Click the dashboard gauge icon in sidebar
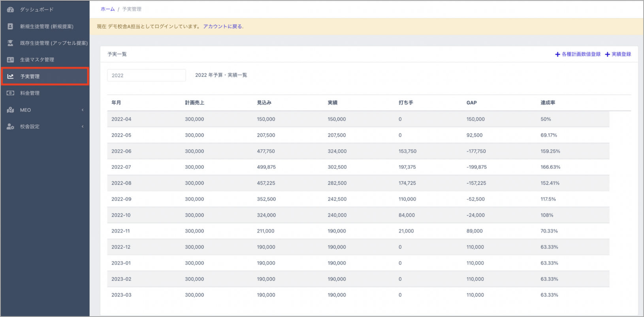644x317 pixels. 10,9
